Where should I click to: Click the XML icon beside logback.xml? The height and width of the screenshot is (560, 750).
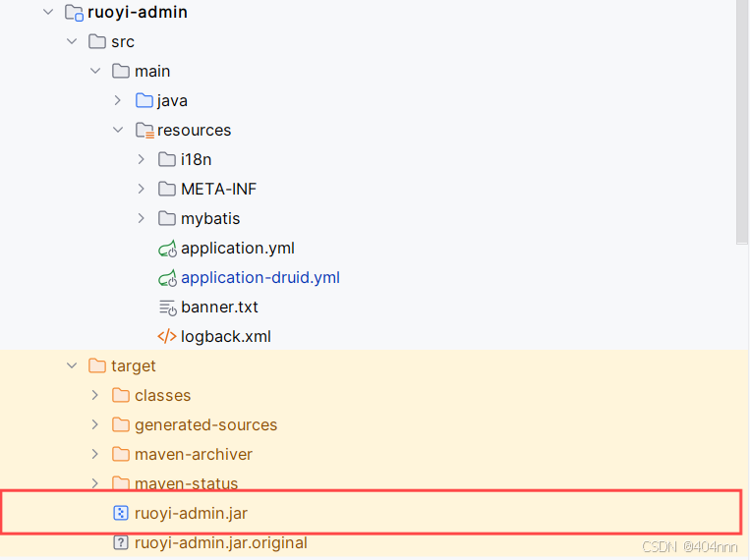[167, 337]
